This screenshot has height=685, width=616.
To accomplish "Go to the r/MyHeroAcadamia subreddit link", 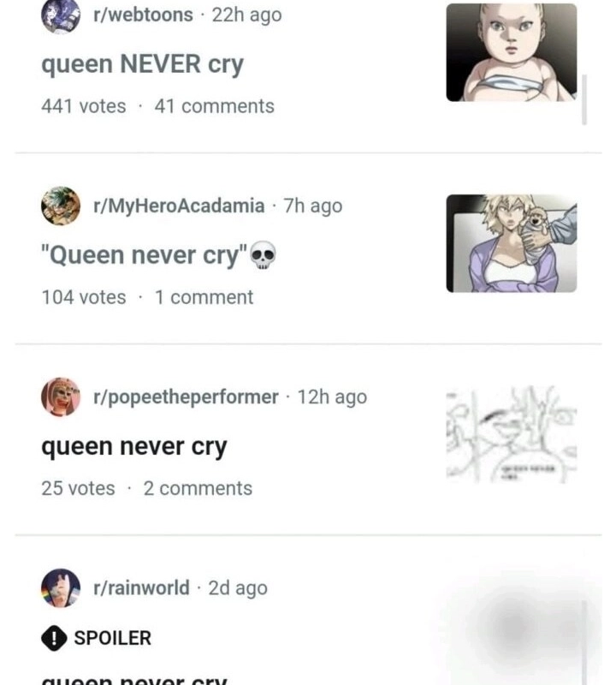I will point(179,205).
